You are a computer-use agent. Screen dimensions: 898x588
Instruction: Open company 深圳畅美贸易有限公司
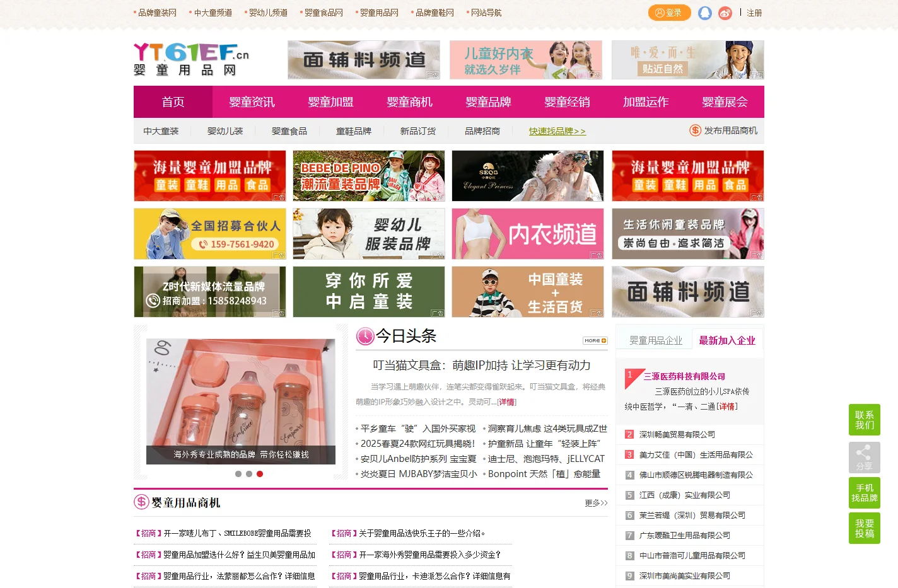pyautogui.click(x=677, y=434)
